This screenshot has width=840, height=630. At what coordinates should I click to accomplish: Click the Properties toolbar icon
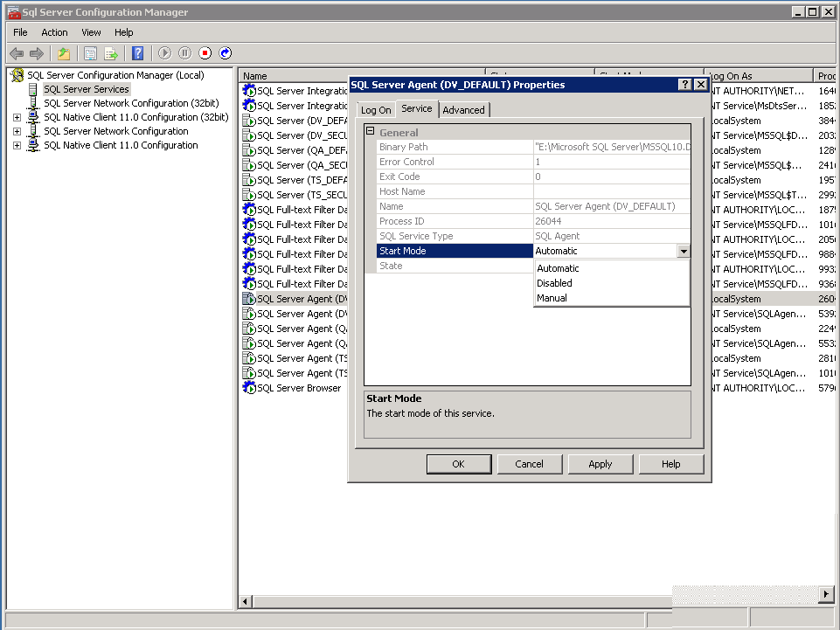pyautogui.click(x=91, y=53)
